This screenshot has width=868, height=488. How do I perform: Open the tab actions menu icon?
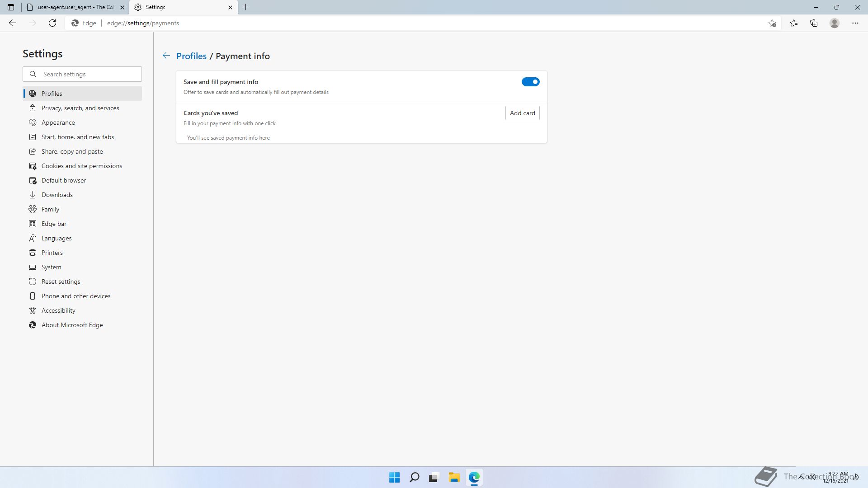click(11, 7)
